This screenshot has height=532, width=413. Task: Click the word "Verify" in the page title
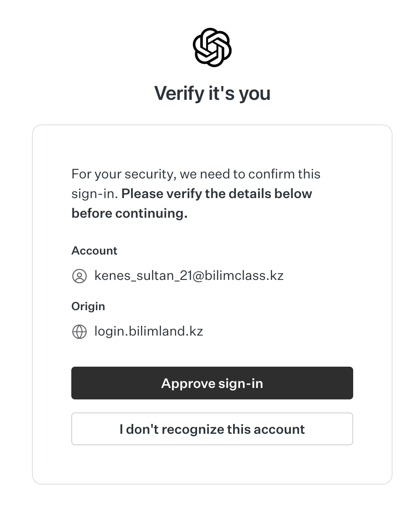(x=179, y=93)
